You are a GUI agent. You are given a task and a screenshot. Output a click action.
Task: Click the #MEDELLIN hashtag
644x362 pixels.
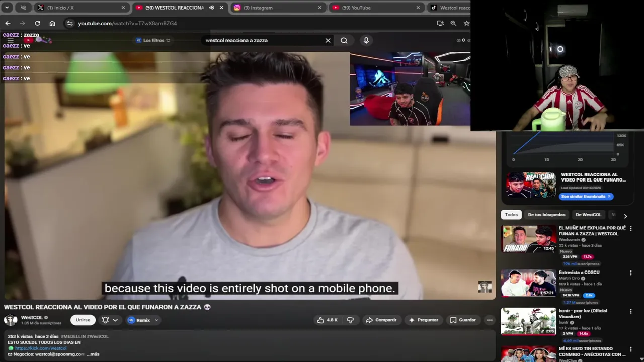[73, 336]
